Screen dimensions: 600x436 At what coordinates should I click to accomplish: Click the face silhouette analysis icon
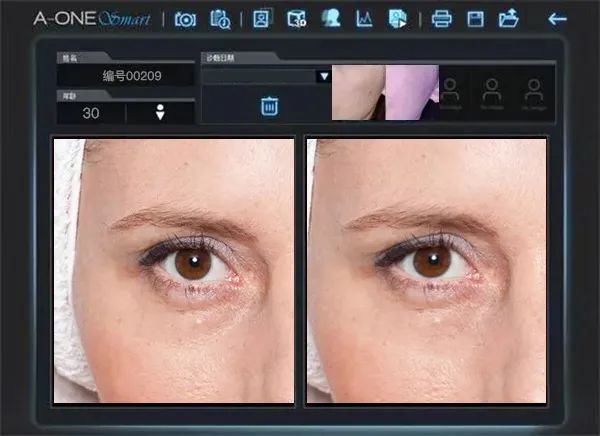coord(330,18)
